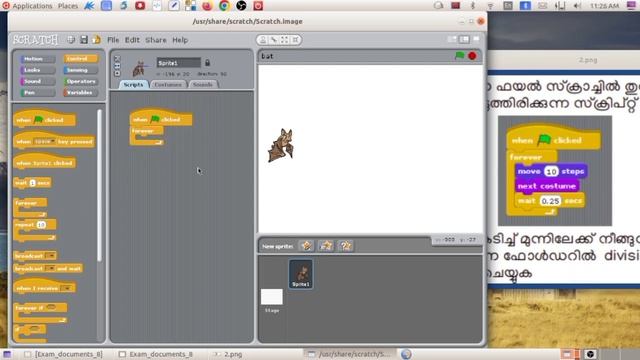Get a surprise sprite

coord(346,246)
